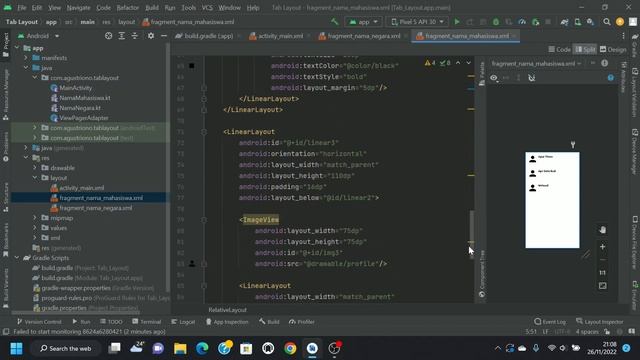640x360 pixels.
Task: Open the Refactor menu
Action: 127,8
